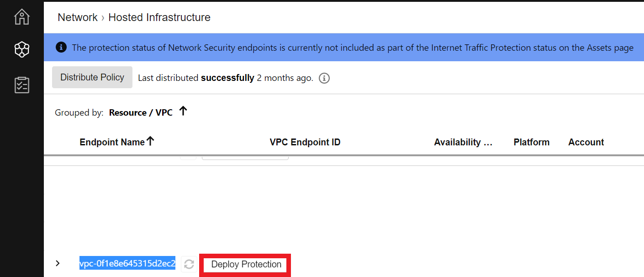Sort by Account column header
The width and height of the screenshot is (644, 277).
[586, 142]
